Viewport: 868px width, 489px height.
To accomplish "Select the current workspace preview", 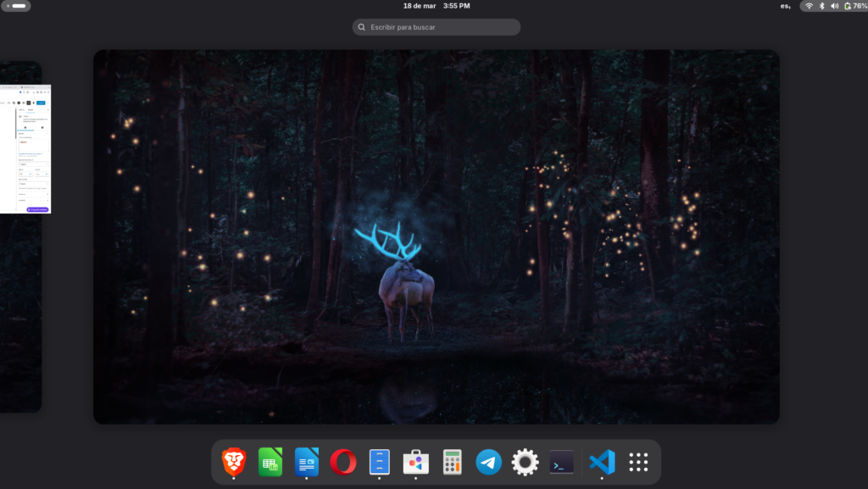I will coord(436,236).
